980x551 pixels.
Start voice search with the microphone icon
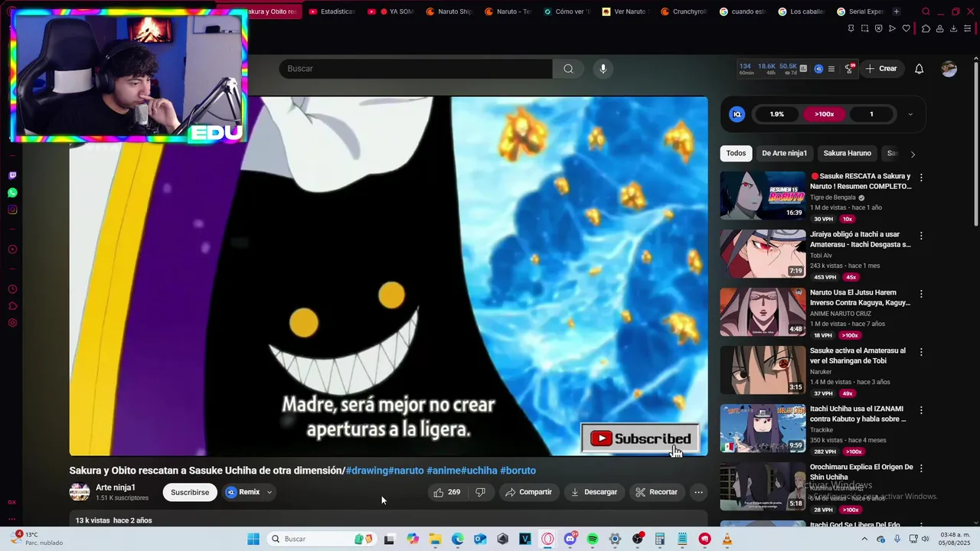tap(603, 69)
